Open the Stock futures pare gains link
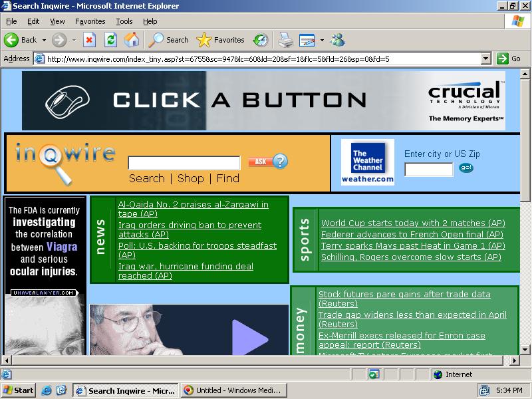Viewport: 532px width, 399px height. [x=404, y=299]
